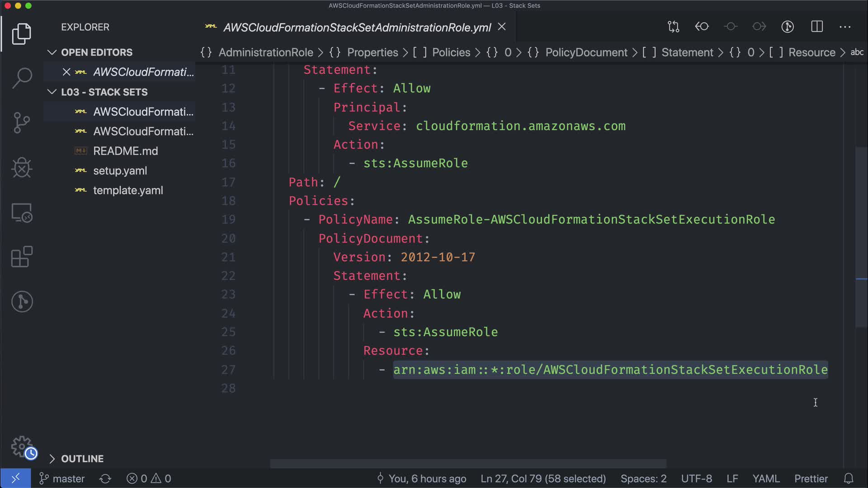Open the Source Control view
Image resolution: width=868 pixels, height=488 pixels.
22,122
